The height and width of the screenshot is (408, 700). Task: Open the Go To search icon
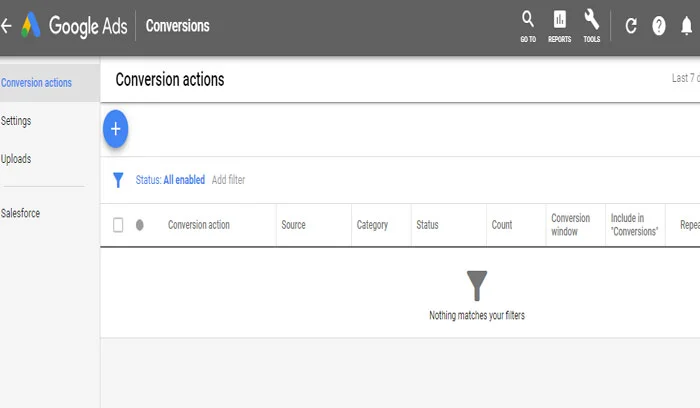click(528, 27)
